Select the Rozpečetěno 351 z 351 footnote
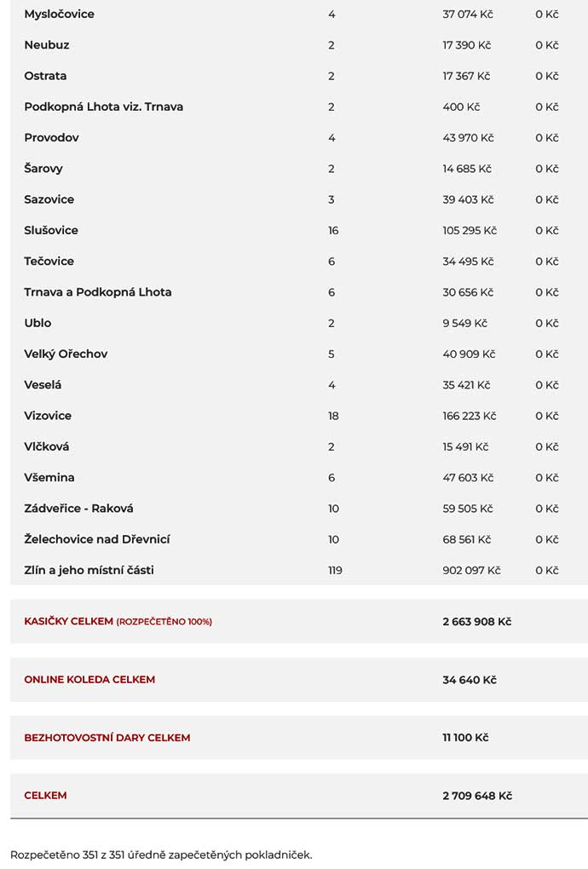Image resolution: width=588 pixels, height=869 pixels. (161, 855)
